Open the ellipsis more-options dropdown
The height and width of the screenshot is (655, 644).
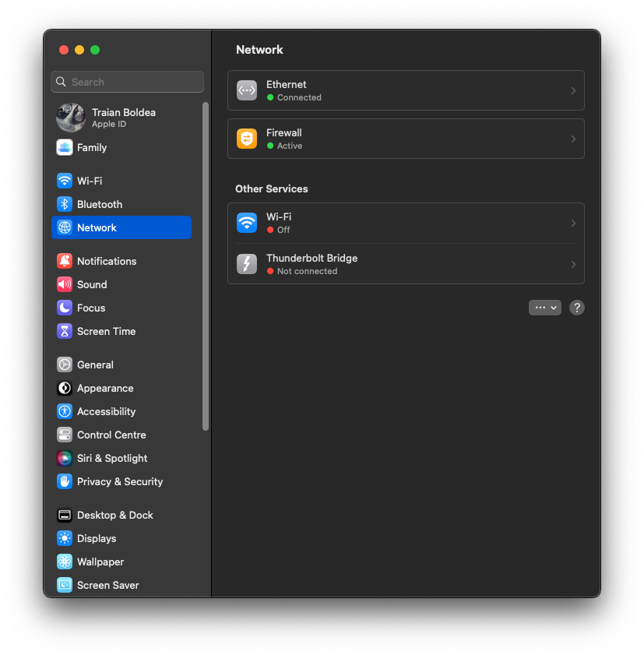click(x=544, y=308)
